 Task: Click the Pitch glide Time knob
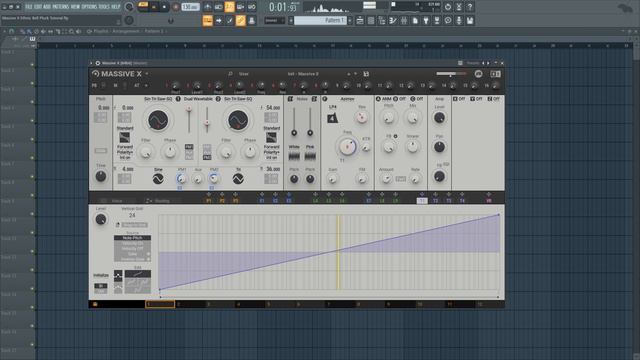coord(101,176)
